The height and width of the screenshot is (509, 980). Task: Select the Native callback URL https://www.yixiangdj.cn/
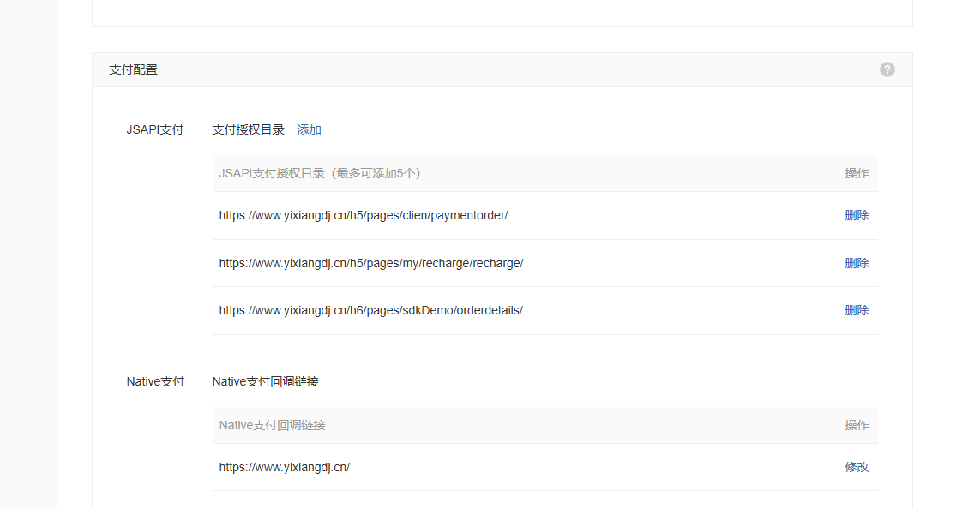click(285, 467)
